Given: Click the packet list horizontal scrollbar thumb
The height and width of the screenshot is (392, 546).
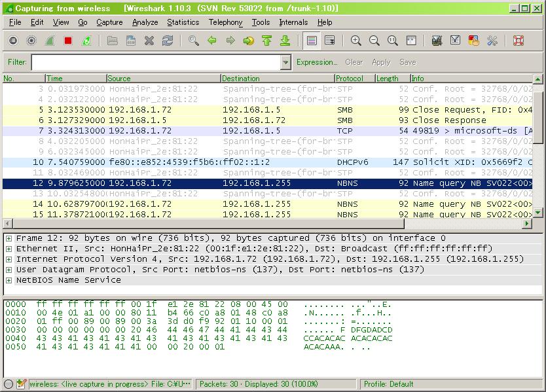Looking at the screenshot, I should (x=208, y=224).
